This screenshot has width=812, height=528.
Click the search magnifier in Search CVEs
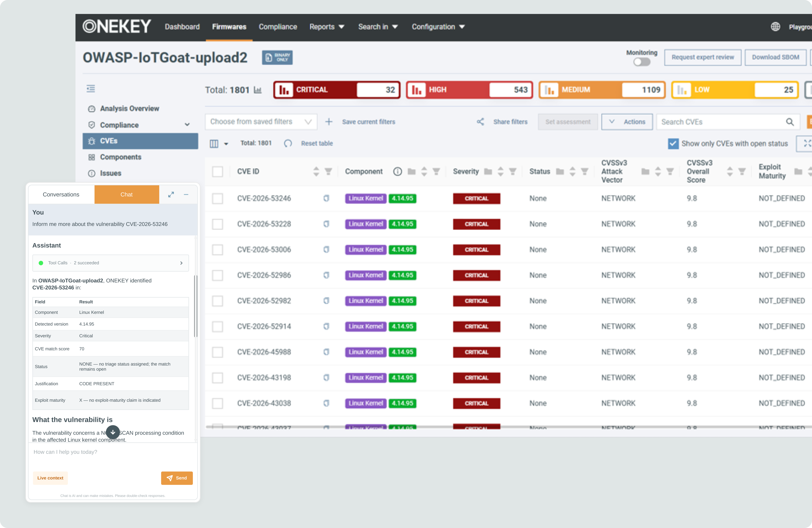coord(790,122)
